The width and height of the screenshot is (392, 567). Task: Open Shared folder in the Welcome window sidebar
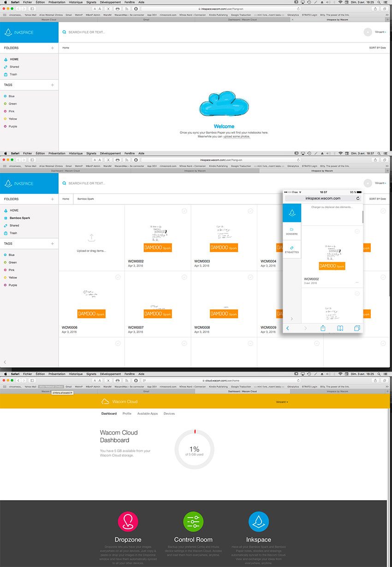[14, 67]
